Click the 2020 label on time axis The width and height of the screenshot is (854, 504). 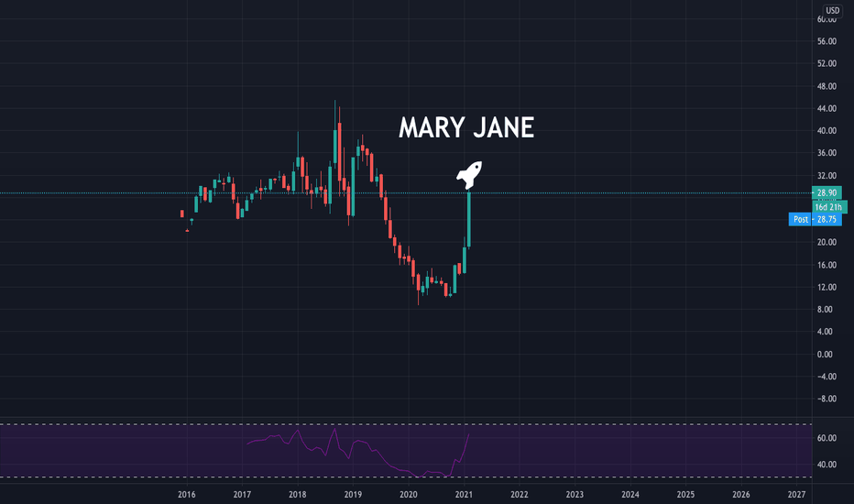[x=409, y=495]
